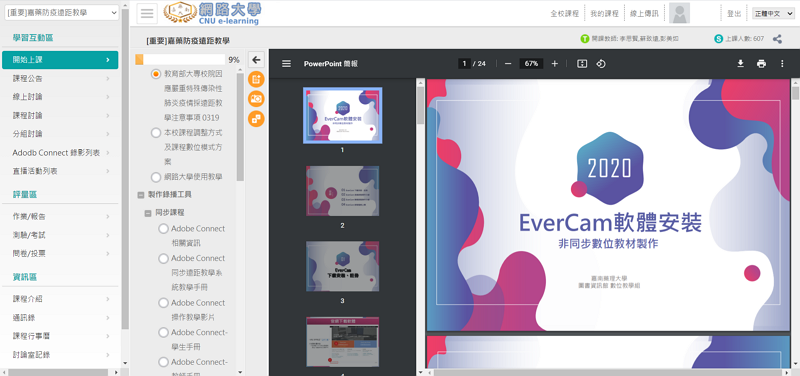Click 登出 to log out

click(x=734, y=14)
